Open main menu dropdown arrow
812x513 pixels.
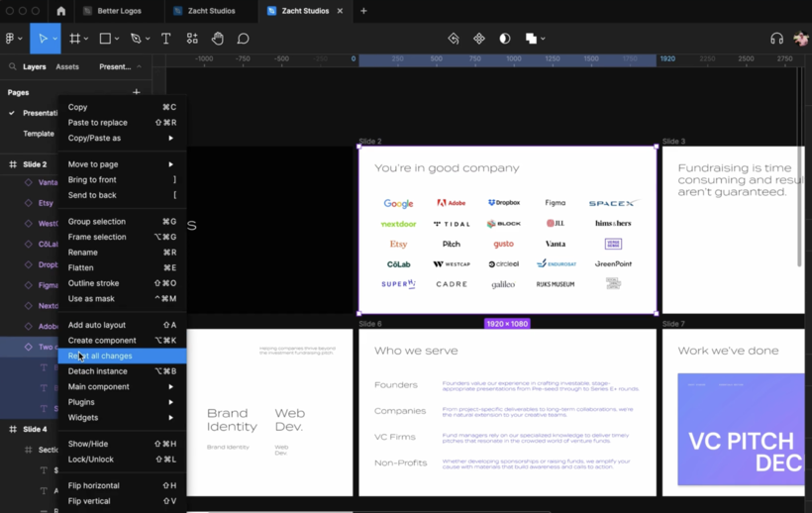[20, 39]
